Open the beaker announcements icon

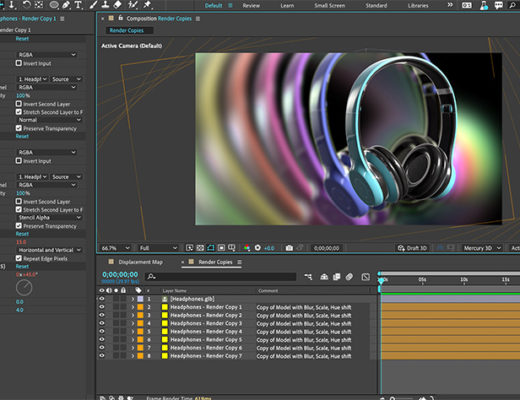tap(484, 5)
